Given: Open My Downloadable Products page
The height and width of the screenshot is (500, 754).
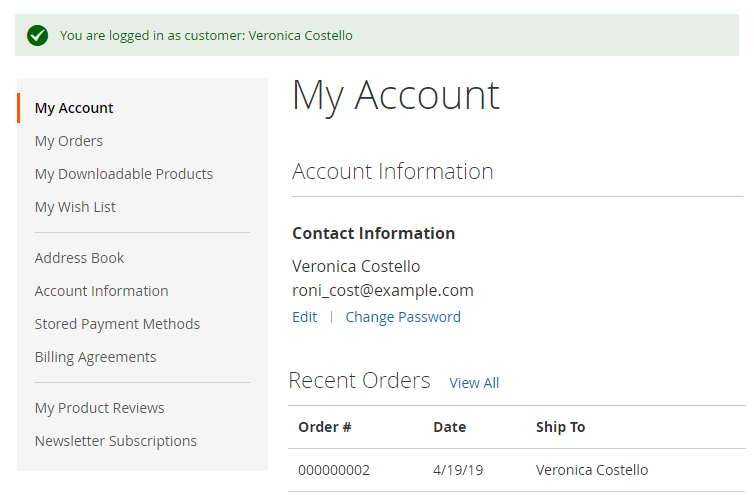Looking at the screenshot, I should (x=124, y=174).
